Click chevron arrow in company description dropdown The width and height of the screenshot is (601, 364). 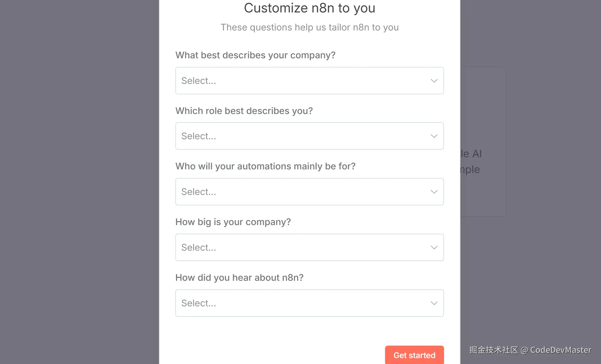coord(434,81)
